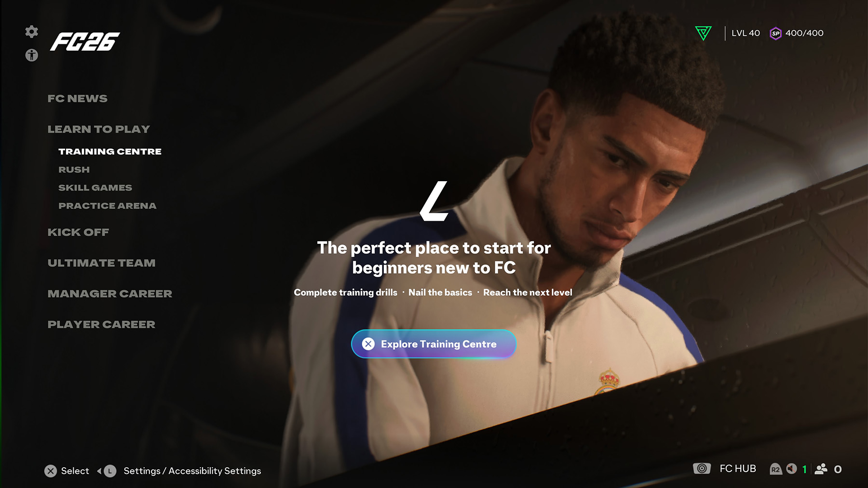Select Training Centre submenu item
Screen dimensions: 868x488
110,151
